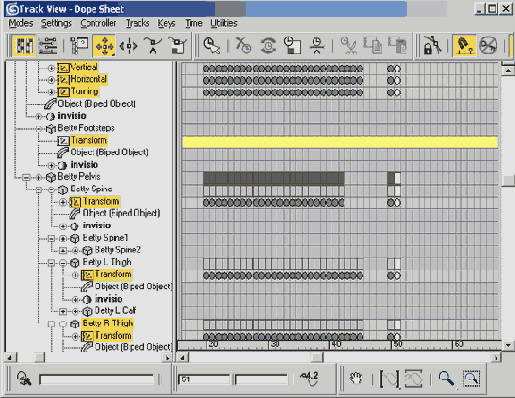Expand Betty Spine Transform plus circle
The width and height of the screenshot is (515, 398).
[x=63, y=202]
